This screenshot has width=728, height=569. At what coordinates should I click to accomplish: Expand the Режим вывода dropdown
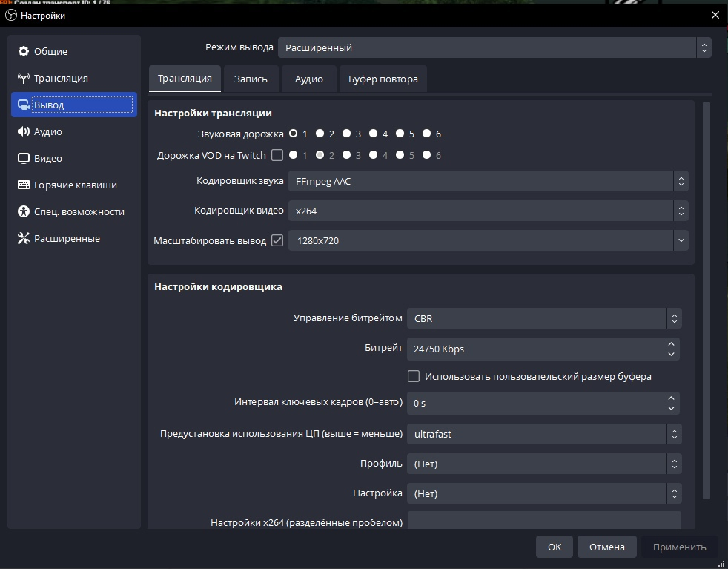click(494, 47)
